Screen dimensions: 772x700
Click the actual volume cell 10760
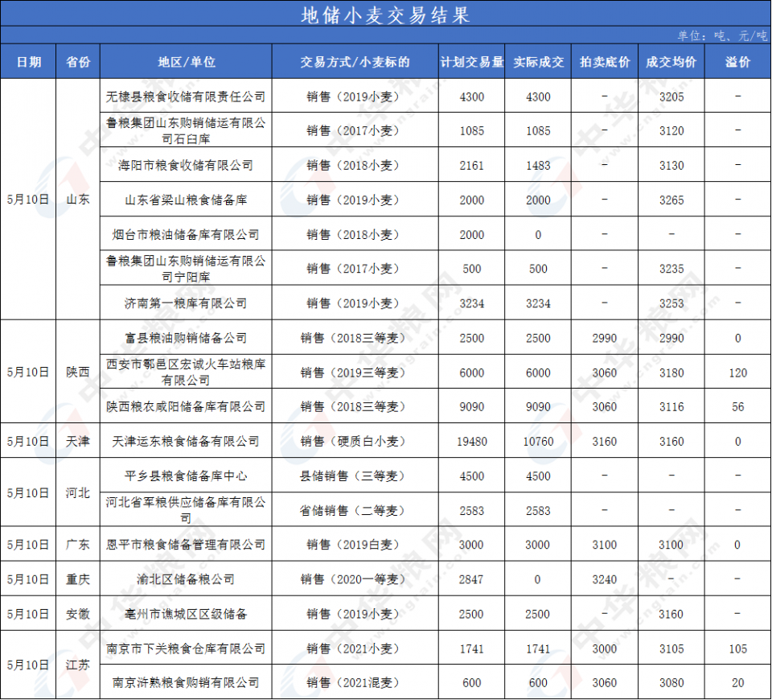click(538, 441)
